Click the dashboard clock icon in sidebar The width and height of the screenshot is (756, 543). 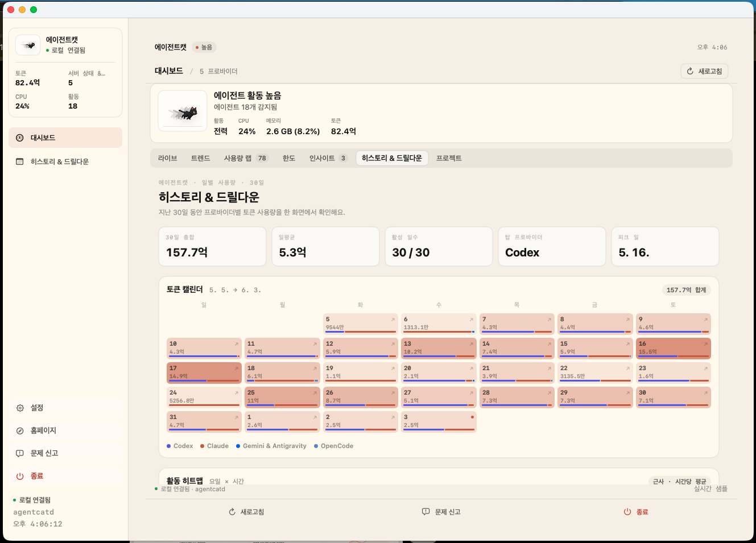20,138
